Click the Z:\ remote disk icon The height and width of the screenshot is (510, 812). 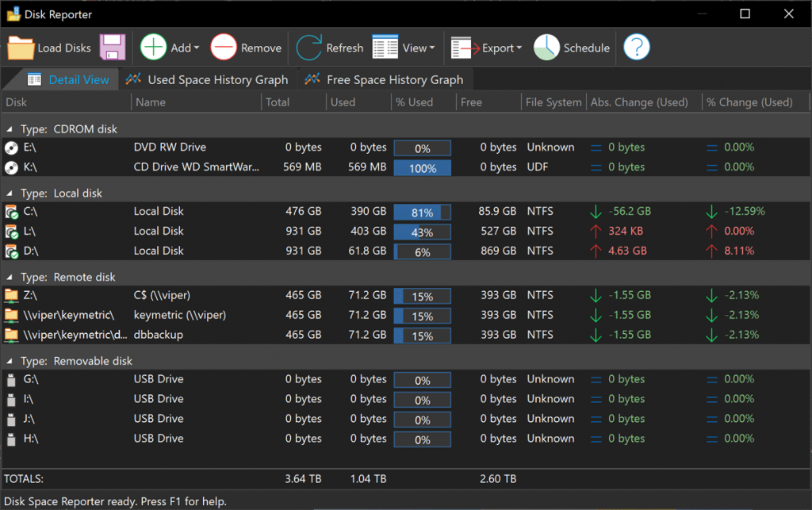(11, 296)
